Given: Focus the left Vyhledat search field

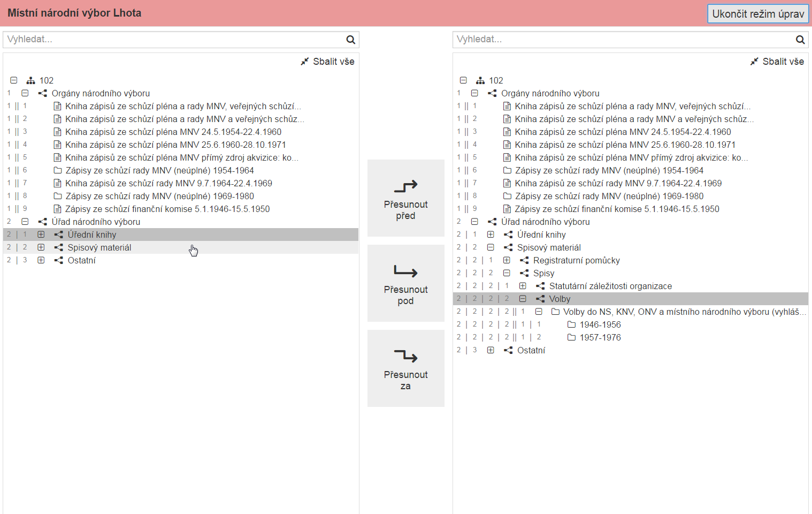Looking at the screenshot, I should click(174, 40).
